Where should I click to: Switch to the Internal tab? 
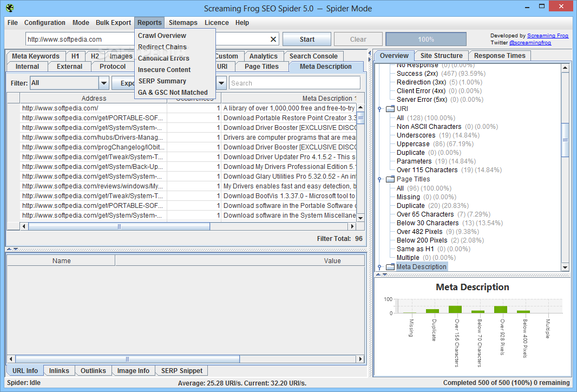pos(27,67)
